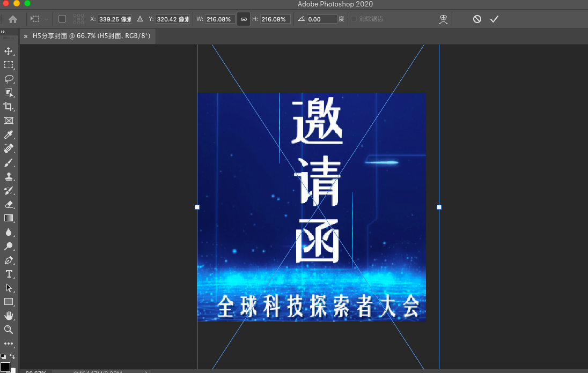Click the reference point location grid
The height and width of the screenshot is (373, 588).
(78, 19)
